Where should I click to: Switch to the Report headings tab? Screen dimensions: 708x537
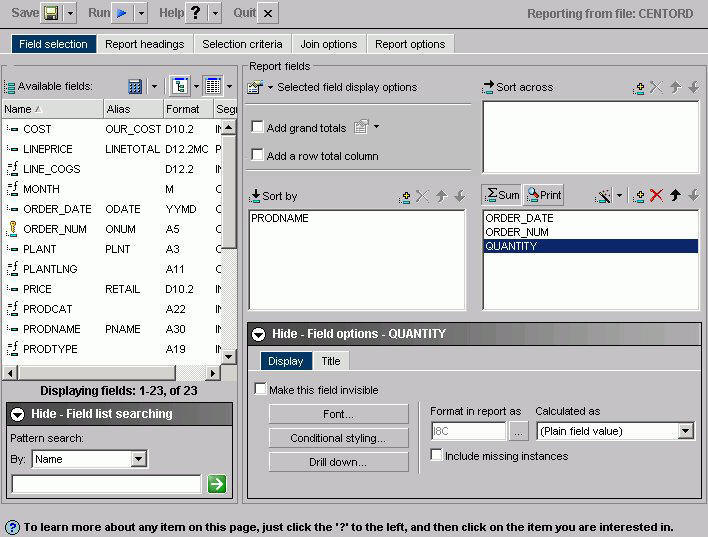(x=145, y=44)
